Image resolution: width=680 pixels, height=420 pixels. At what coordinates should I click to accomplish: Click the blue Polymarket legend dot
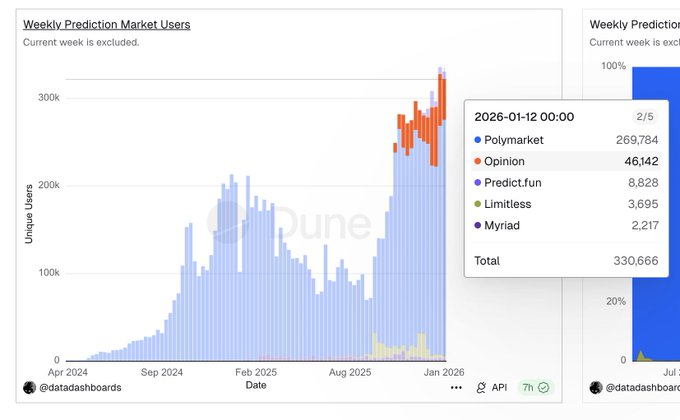click(478, 140)
